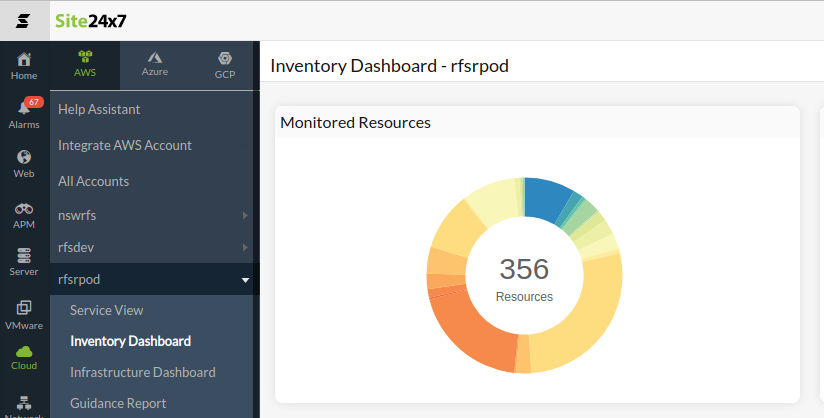Click the Monitored Resources card title
Screen dimensions: 824x418
coord(355,123)
